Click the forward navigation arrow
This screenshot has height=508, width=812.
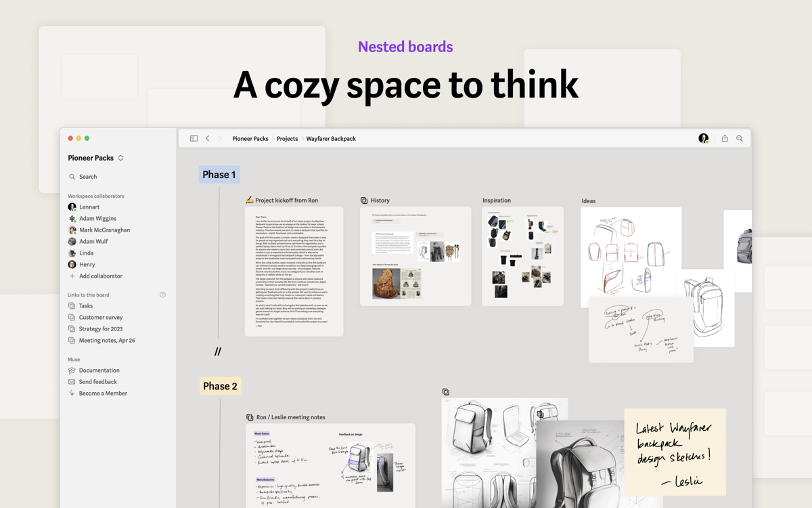(219, 139)
